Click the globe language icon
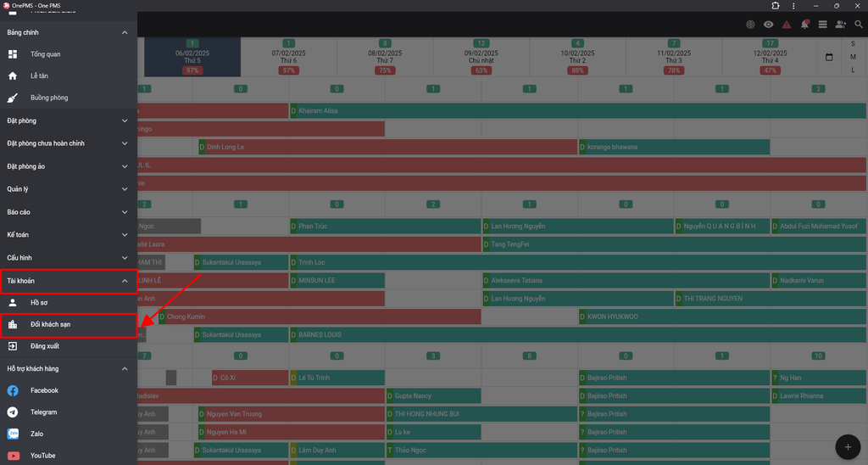 click(x=750, y=25)
